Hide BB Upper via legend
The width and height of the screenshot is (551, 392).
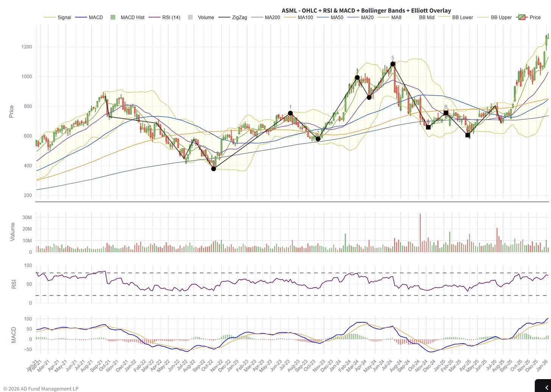494,17
